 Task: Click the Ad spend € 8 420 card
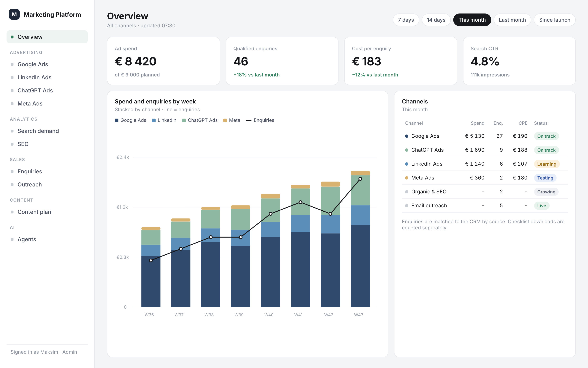pos(164,61)
